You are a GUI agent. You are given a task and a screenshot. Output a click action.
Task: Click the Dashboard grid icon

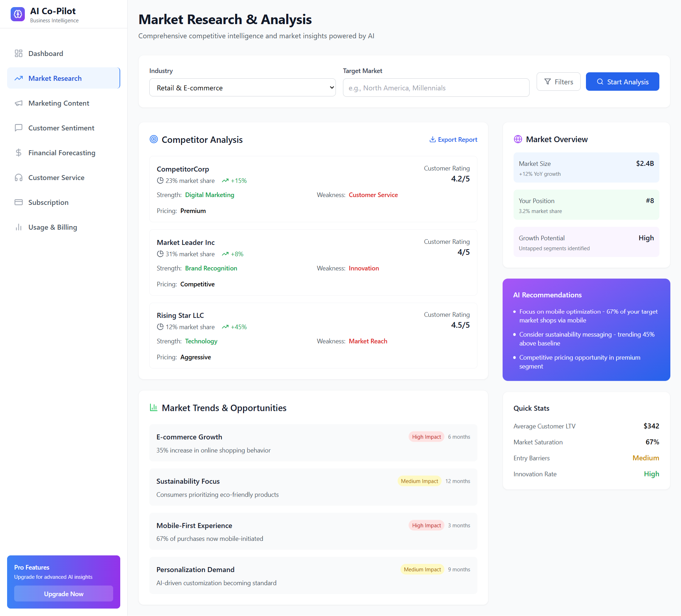(x=18, y=54)
